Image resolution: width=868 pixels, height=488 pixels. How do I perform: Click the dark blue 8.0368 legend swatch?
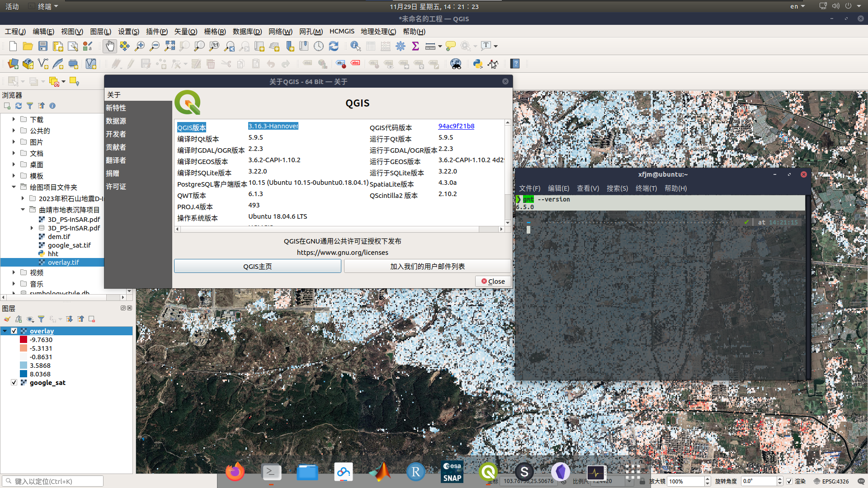tap(24, 374)
